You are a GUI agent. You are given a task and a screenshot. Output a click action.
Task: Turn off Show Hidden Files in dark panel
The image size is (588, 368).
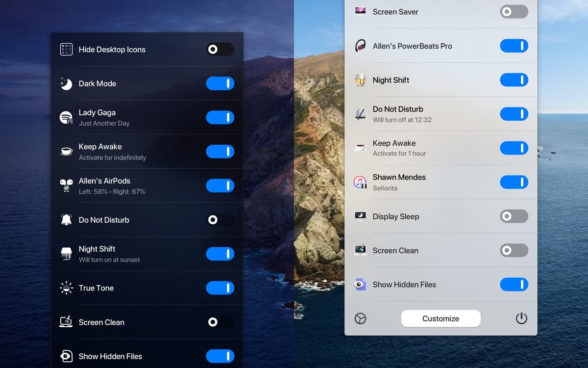tap(220, 356)
